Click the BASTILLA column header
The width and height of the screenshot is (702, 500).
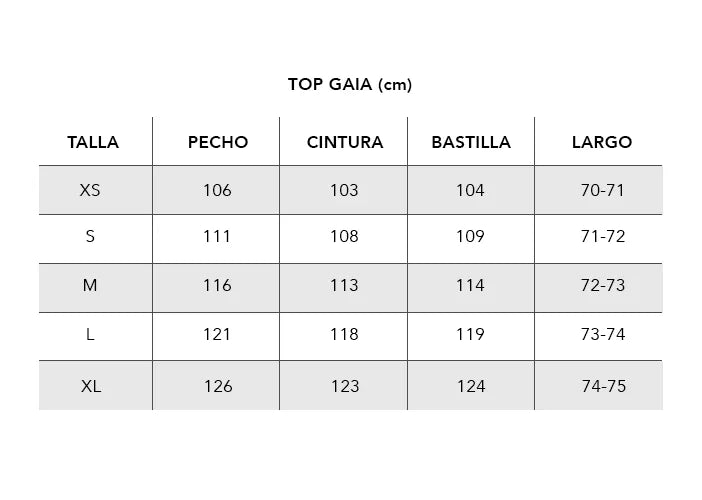(x=471, y=142)
